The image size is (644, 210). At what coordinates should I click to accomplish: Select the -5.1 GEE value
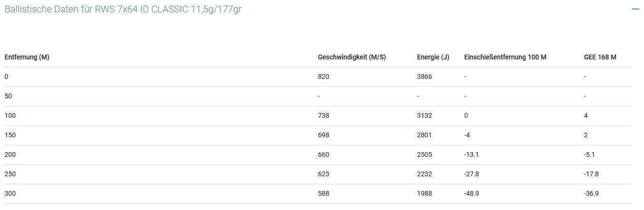pos(589,154)
